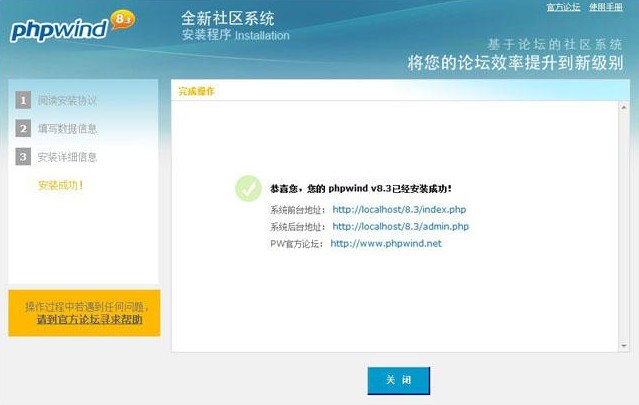Select step 填写数据信息 in sidebar
The width and height of the screenshot is (639, 405).
point(67,129)
